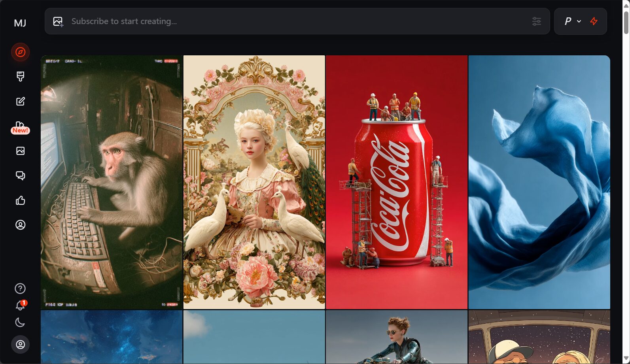Open the Explore compass icon
630x364 pixels.
tap(20, 52)
